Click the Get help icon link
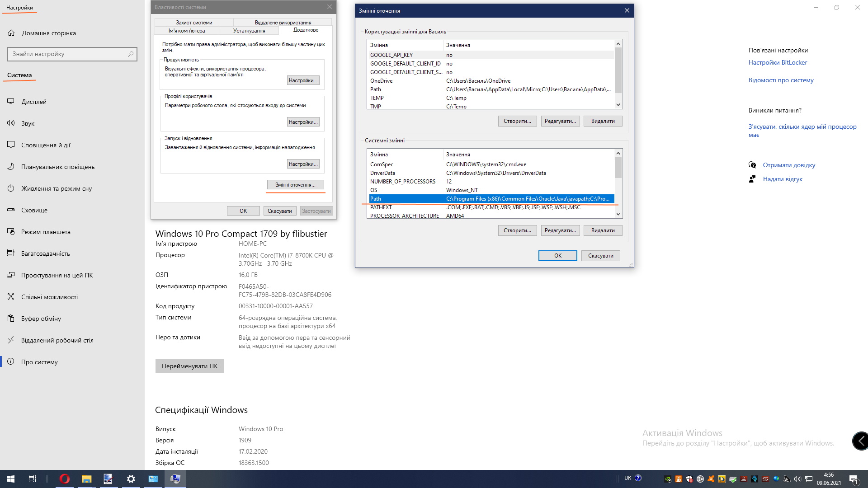 [752, 165]
